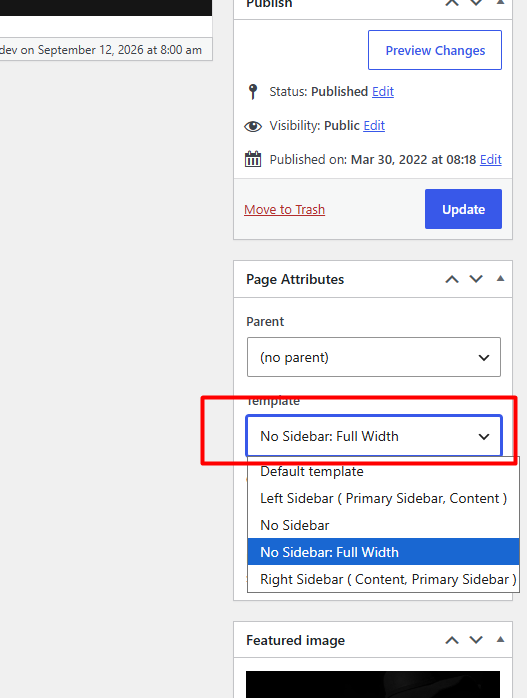Viewport: 527px width, 698px height.
Task: Open the Parent page dropdown
Action: pyautogui.click(x=374, y=357)
